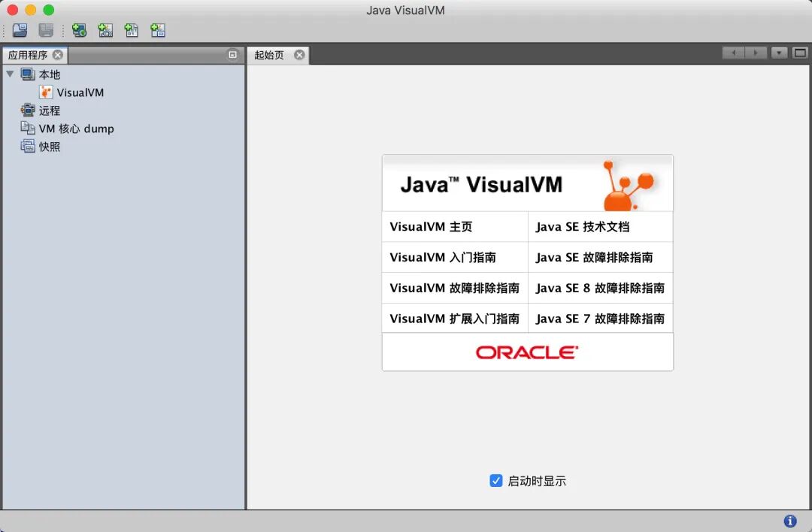Select the VM 核心 dump tree label

(76, 128)
